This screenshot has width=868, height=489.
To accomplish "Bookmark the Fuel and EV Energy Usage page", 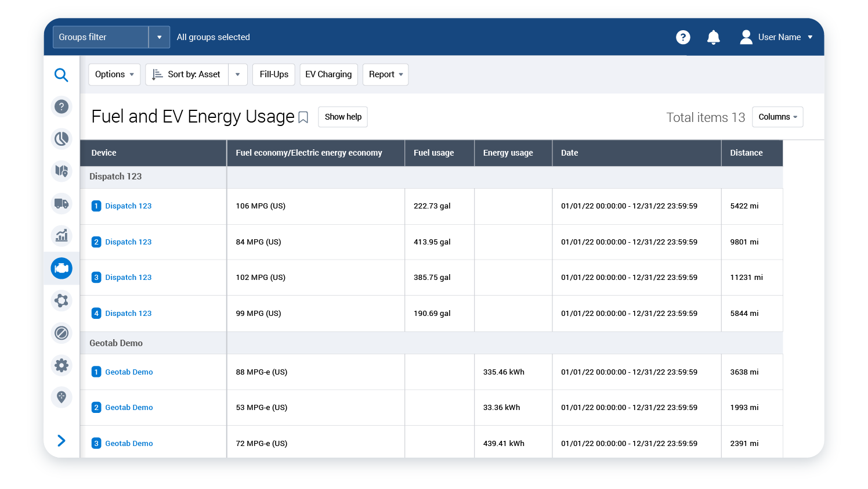I will [x=303, y=118].
